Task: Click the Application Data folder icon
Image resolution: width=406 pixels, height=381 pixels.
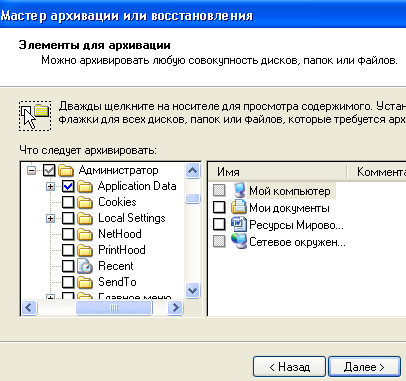Action: click(85, 186)
